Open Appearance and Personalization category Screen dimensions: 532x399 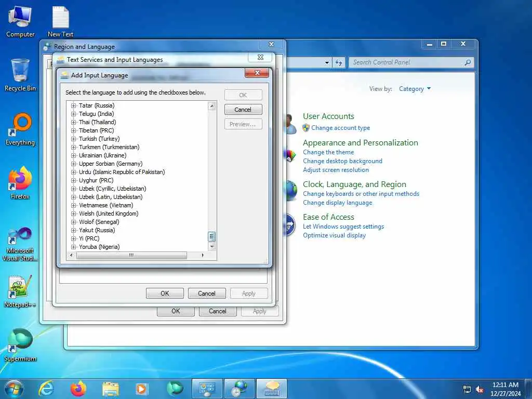point(361,143)
